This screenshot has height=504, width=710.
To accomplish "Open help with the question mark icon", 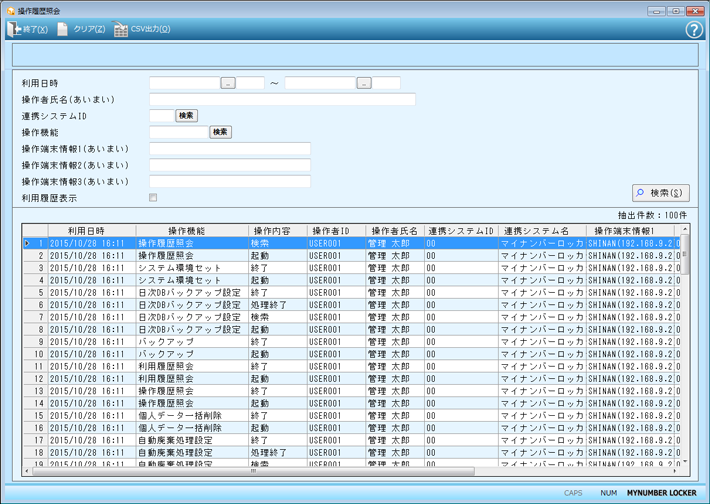I will 694,30.
